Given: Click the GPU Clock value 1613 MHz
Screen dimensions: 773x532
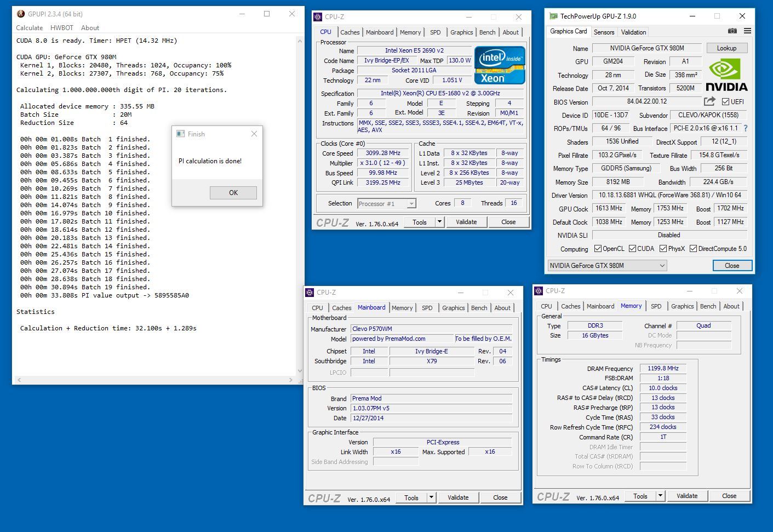Looking at the screenshot, I should 609,209.
